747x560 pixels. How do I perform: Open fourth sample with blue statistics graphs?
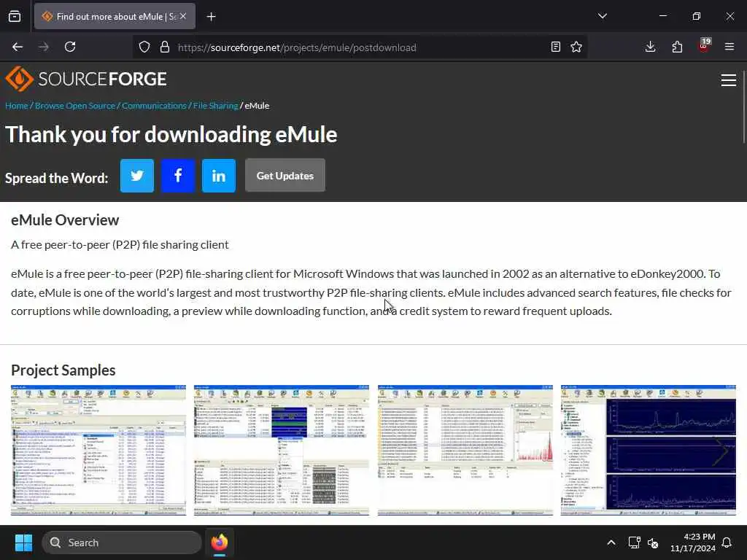649,450
